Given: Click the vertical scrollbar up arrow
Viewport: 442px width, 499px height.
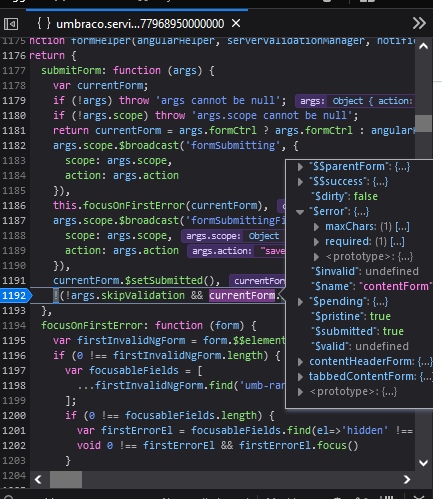Looking at the screenshot, I should point(423,46).
